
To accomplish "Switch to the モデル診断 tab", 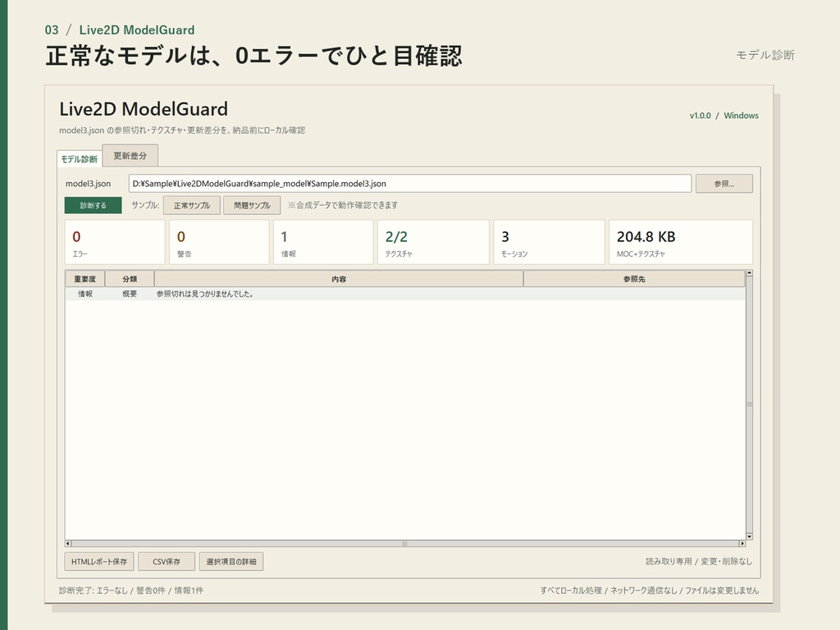I will (80, 159).
